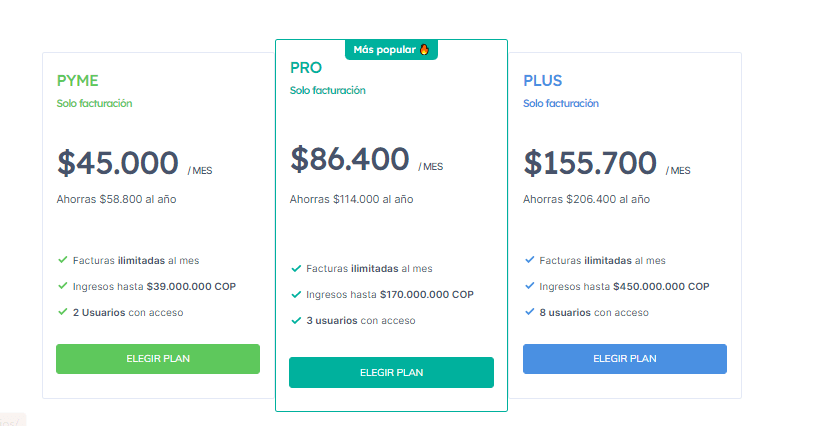Click the $86.400 monthly price

click(x=350, y=159)
